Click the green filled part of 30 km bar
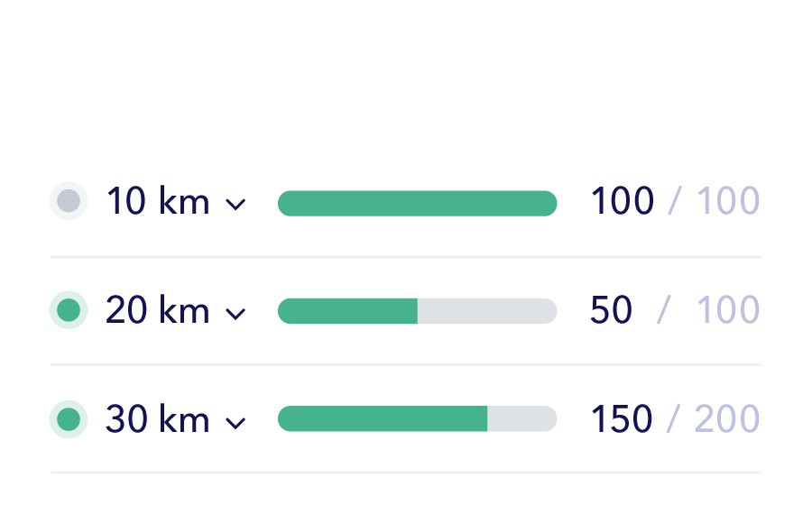 click(x=383, y=418)
